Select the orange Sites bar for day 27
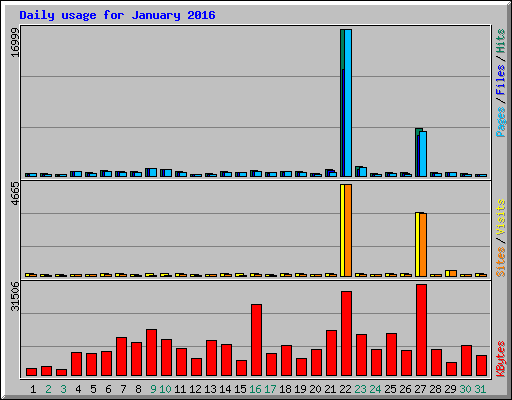 point(423,245)
